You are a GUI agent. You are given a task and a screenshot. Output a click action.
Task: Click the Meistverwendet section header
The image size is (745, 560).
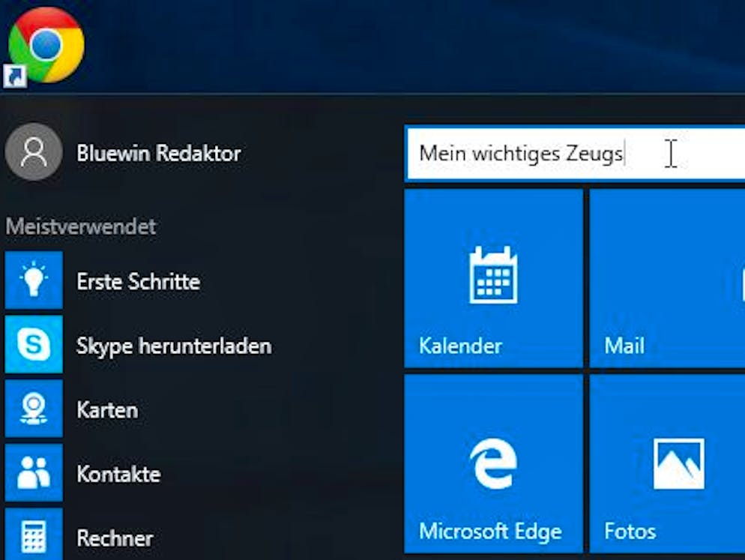(81, 226)
